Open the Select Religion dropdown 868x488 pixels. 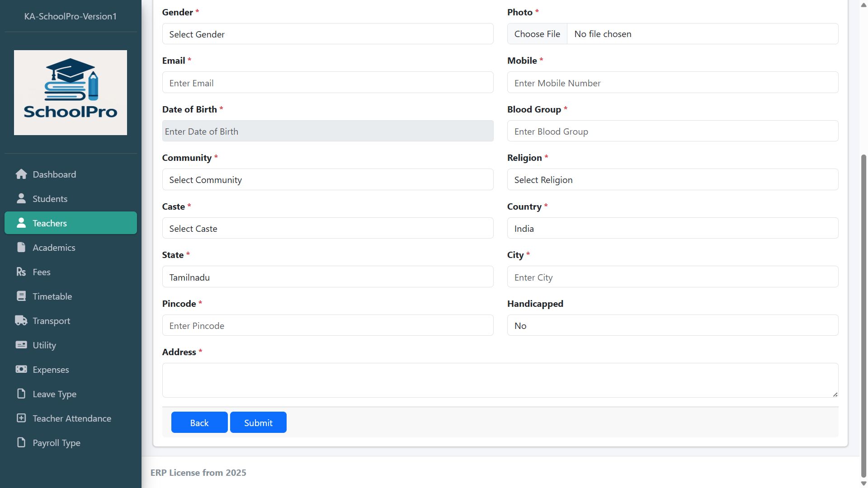click(x=672, y=180)
